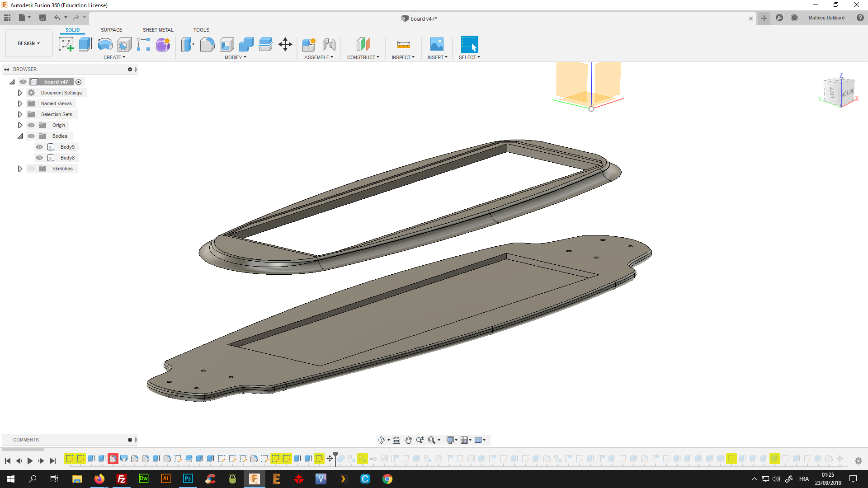The width and height of the screenshot is (868, 488).
Task: Open the DESIGN workspace dropdown
Action: 28,43
